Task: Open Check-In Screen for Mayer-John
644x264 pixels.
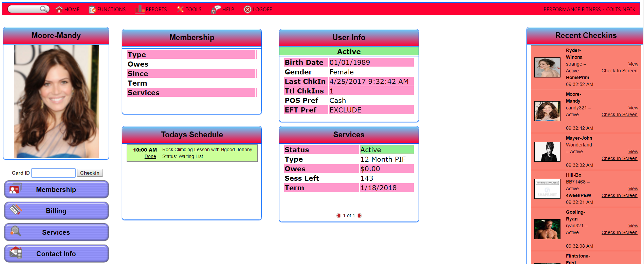Action: [619, 158]
